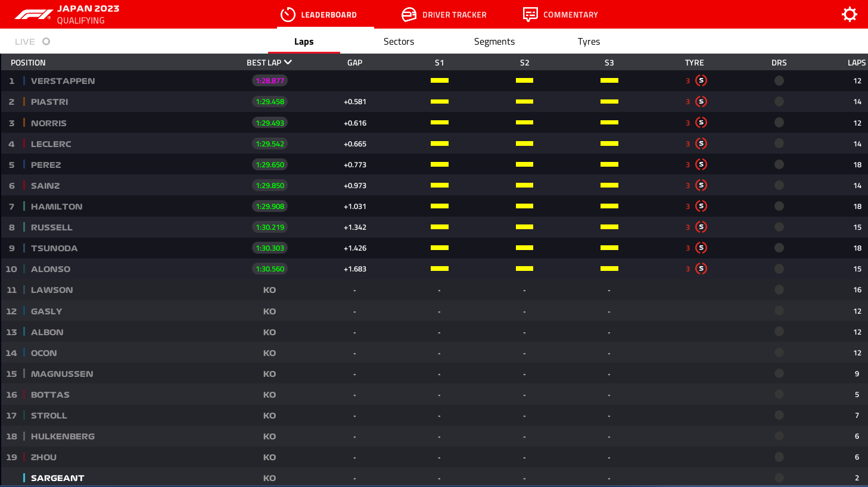Click Hamilton's 1:29.908 lap time

pos(270,206)
